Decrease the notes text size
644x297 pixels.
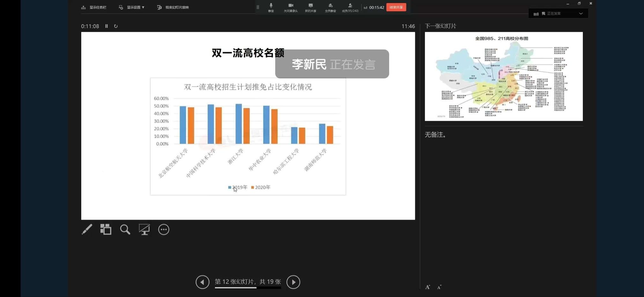(x=439, y=287)
